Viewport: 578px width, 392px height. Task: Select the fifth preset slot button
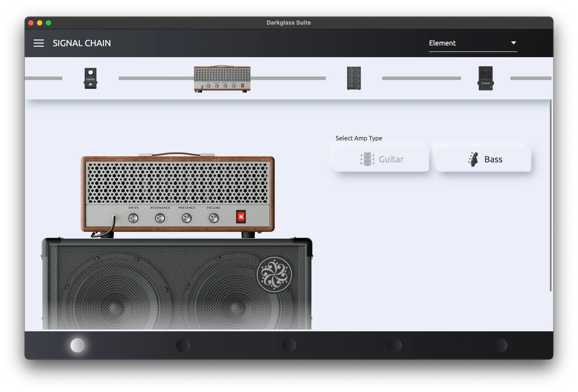click(501, 345)
